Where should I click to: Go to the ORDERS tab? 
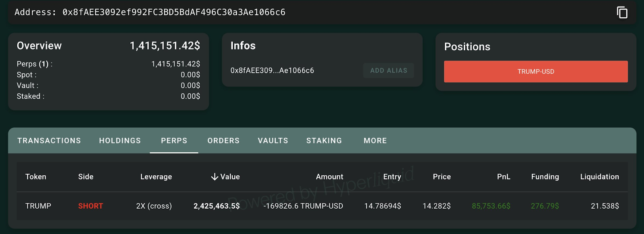click(x=223, y=141)
